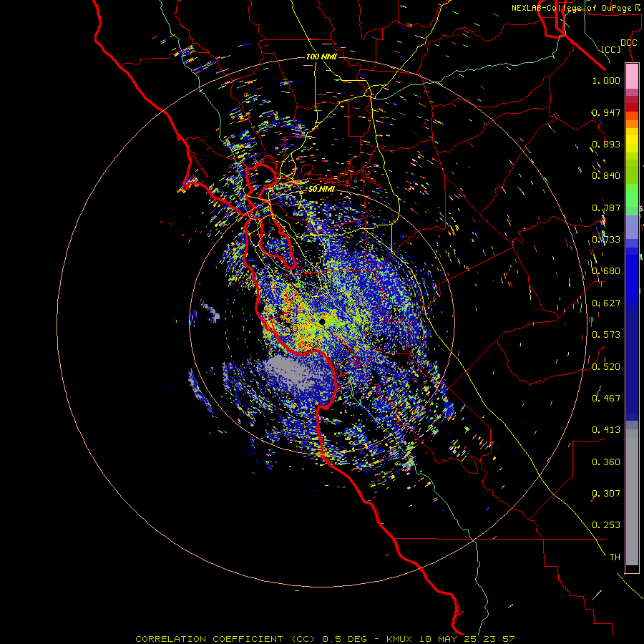Select the 0.467 scale value
Image resolution: width=644 pixels, height=644 pixels.
(x=606, y=399)
